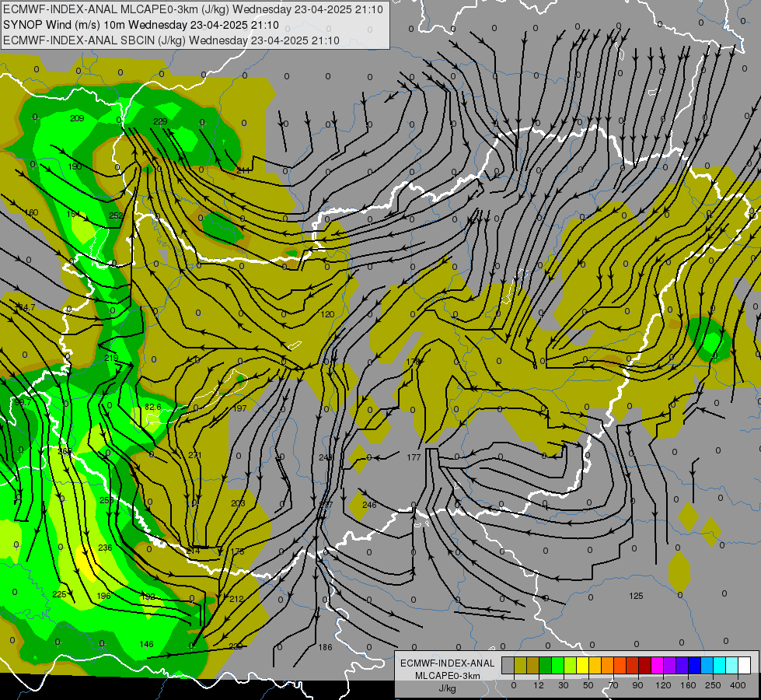Click the map value '177'
This screenshot has width=761, height=700.
[414, 457]
